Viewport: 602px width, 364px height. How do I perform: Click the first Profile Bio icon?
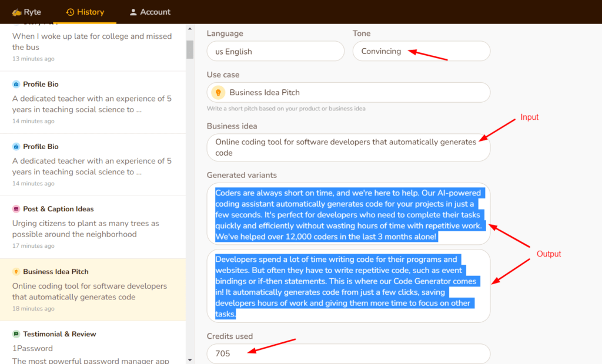(16, 84)
